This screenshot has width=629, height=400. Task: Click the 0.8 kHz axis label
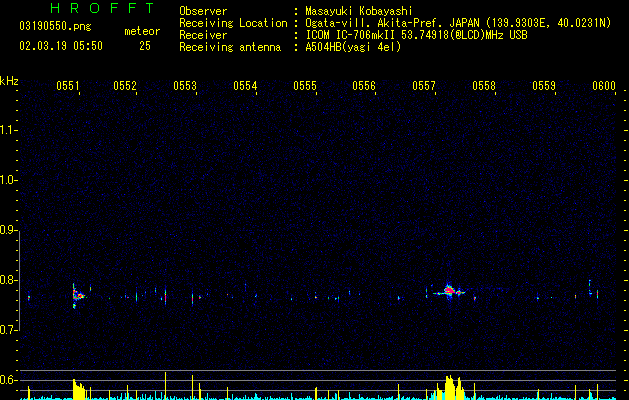(x=9, y=280)
